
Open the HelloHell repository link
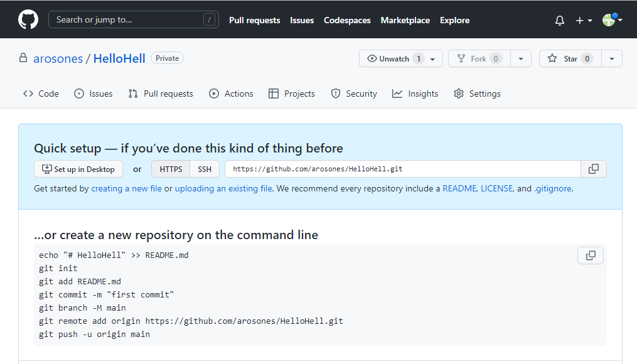(119, 58)
